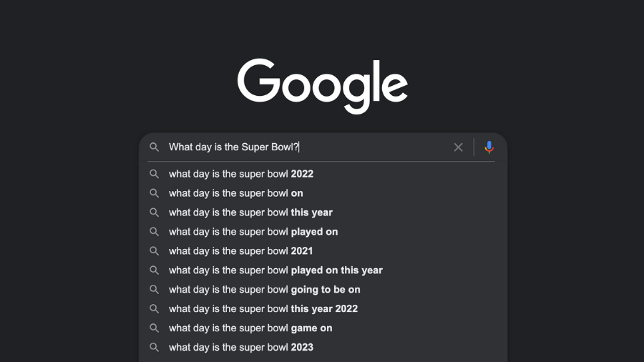The image size is (644, 362).
Task: Click the magnifier icon in search box
Action: tap(154, 147)
